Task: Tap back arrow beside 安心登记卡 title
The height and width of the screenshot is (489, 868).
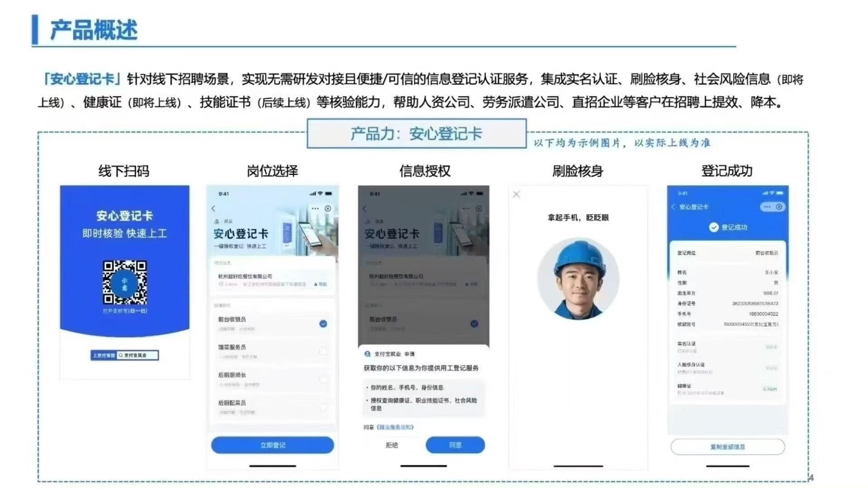Action: coord(673,207)
